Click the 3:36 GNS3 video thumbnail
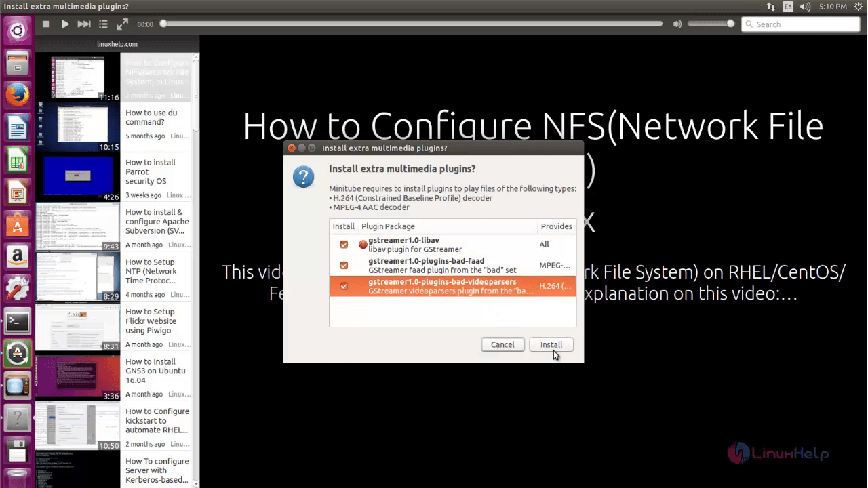This screenshot has height=488, width=868. click(78, 376)
